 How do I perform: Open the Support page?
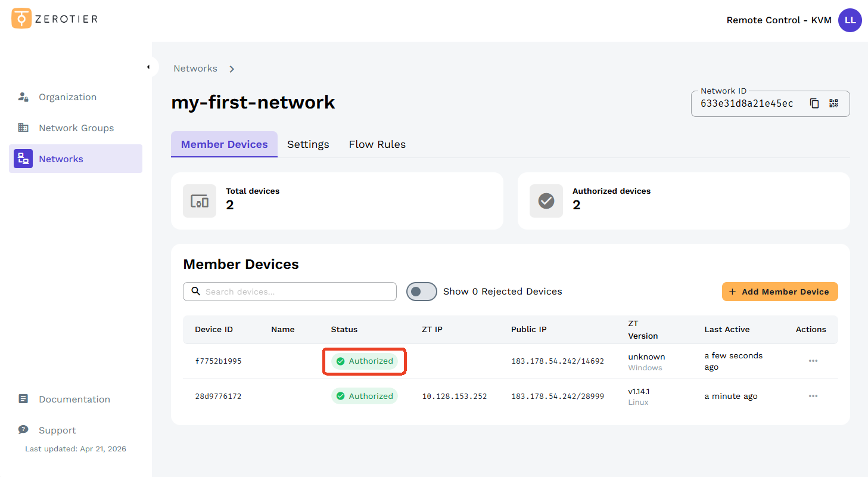pos(57,430)
